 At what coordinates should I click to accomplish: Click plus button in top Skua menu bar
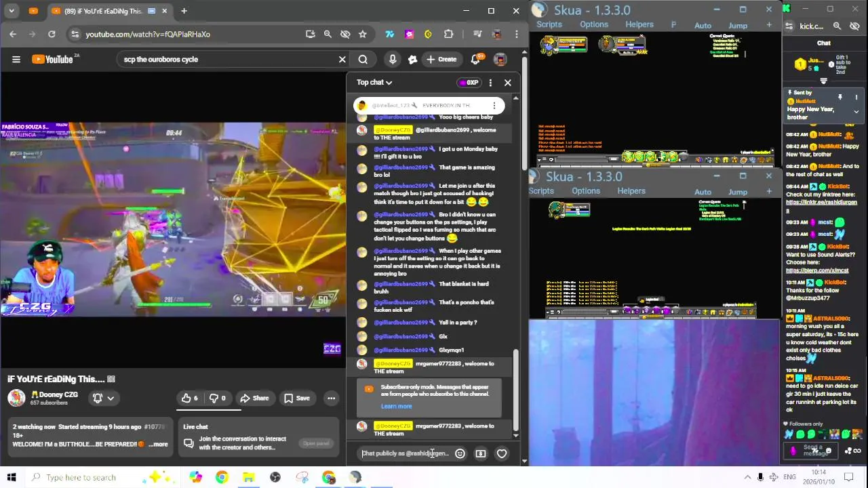(x=769, y=26)
